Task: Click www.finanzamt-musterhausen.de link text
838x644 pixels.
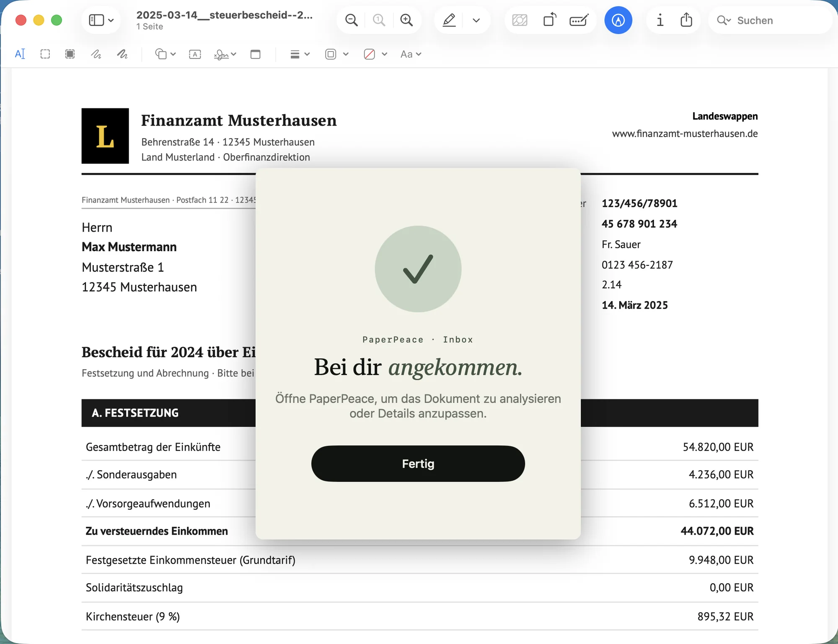Action: click(x=685, y=134)
